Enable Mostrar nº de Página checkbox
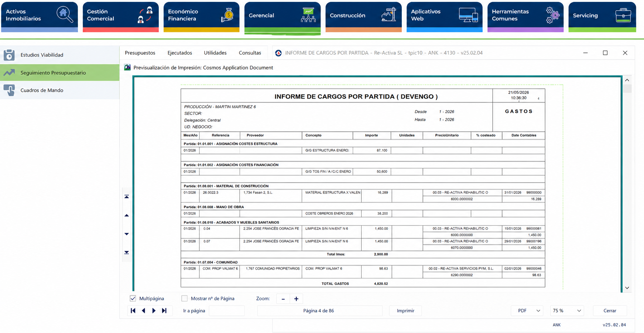The height and width of the screenshot is (333, 644). point(184,298)
